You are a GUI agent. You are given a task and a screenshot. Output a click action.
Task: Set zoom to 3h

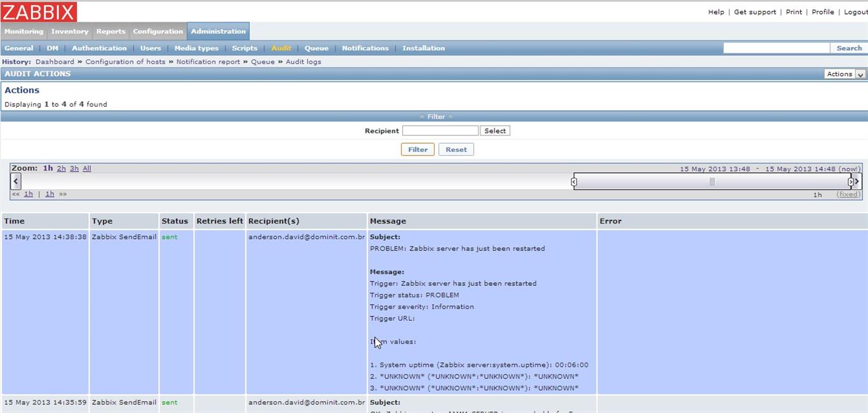coord(74,168)
